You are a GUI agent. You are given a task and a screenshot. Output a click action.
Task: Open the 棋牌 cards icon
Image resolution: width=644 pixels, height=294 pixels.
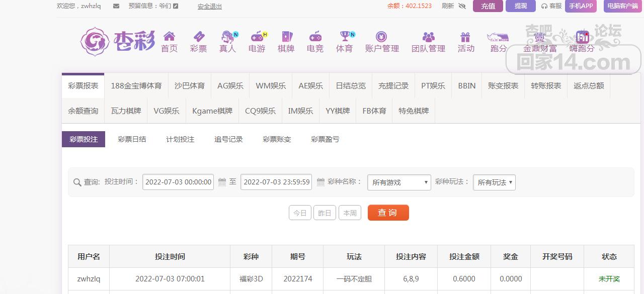coord(286,36)
